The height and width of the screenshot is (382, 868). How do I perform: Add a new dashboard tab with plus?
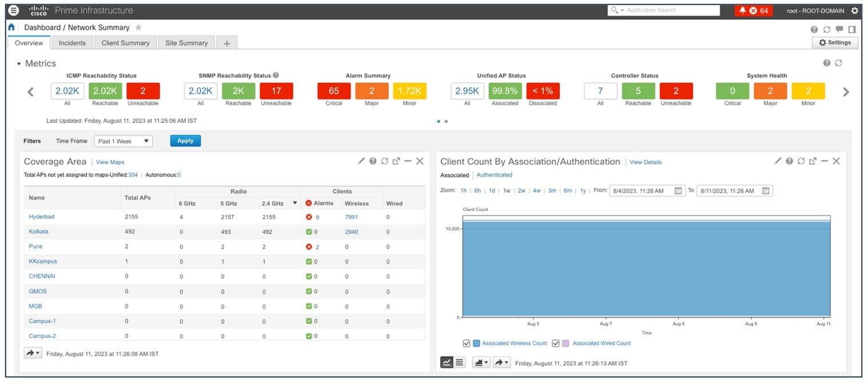point(227,43)
